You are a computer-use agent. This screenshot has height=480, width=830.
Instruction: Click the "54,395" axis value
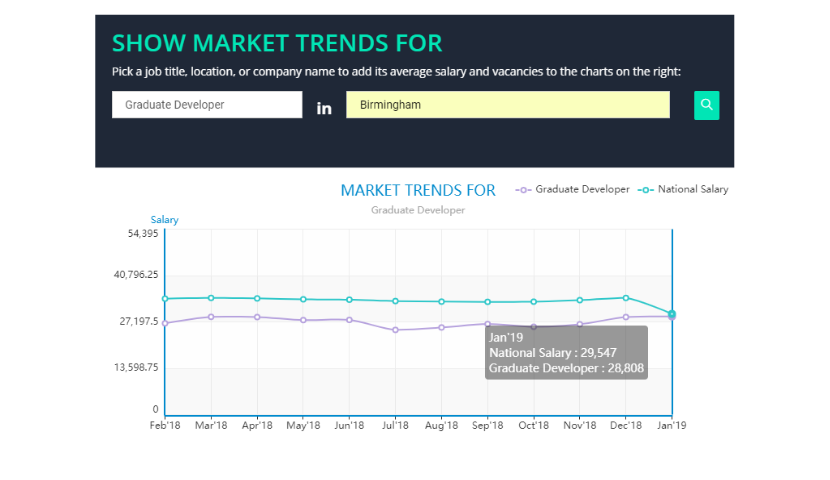[143, 233]
